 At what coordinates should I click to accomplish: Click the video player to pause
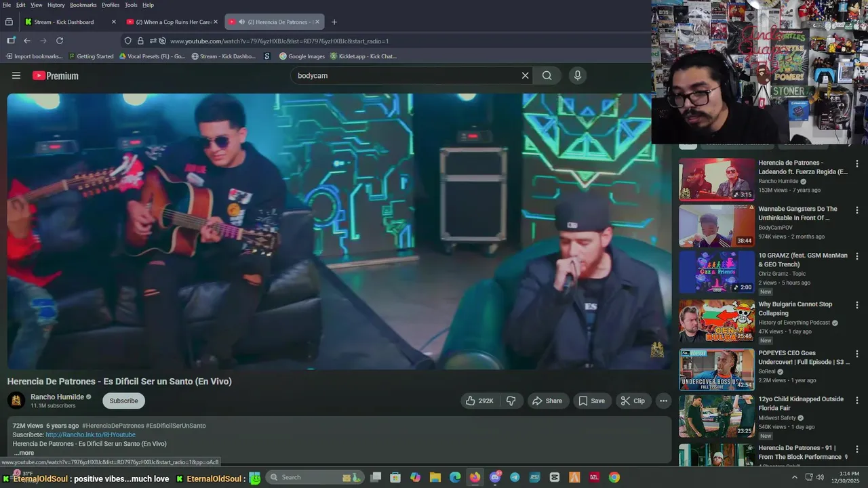click(x=339, y=231)
